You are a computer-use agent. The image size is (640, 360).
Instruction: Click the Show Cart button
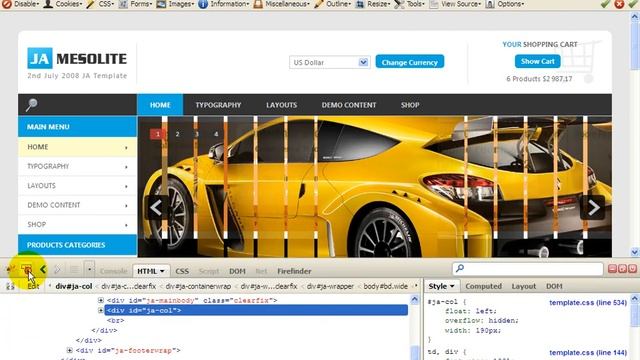click(538, 61)
